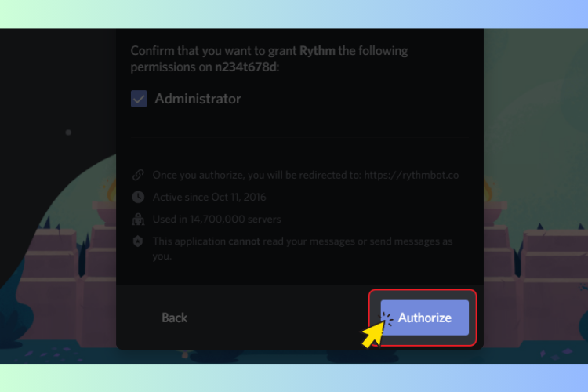
Task: Click the shield icon beside message privacy notice
Action: tap(138, 241)
